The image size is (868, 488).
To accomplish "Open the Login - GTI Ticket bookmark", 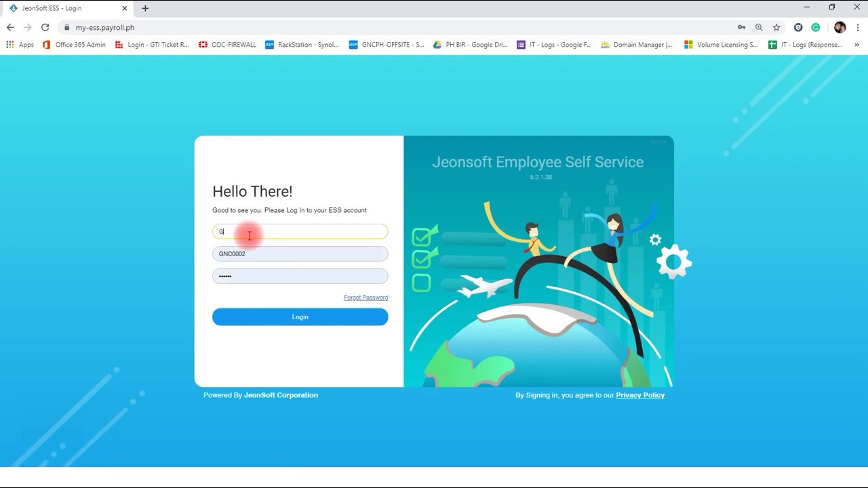I will tap(152, 45).
